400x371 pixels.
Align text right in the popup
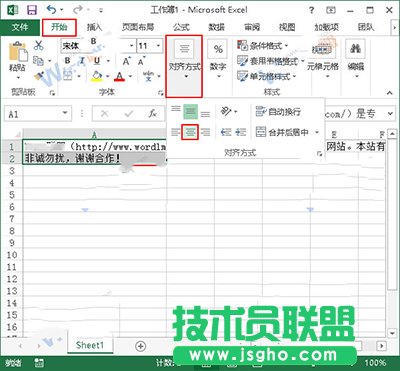click(x=206, y=132)
